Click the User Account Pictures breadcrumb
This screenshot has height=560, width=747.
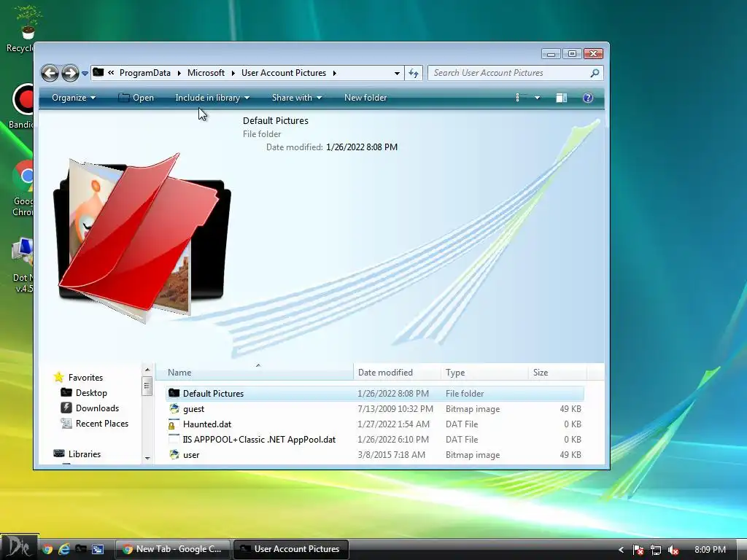[284, 73]
